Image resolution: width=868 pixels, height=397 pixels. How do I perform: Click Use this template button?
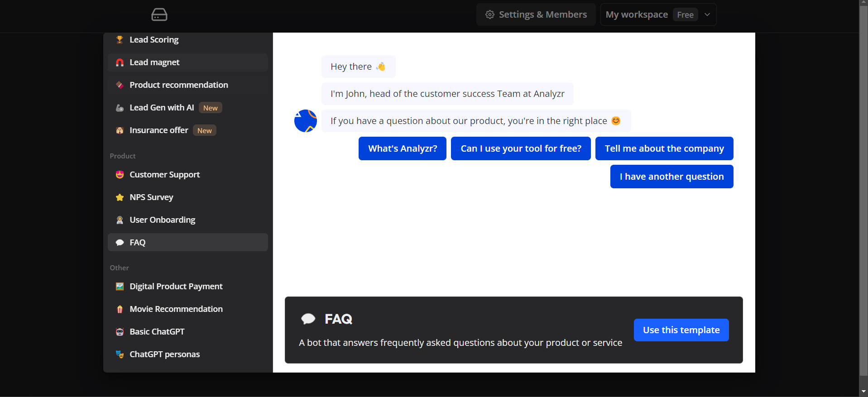point(681,330)
